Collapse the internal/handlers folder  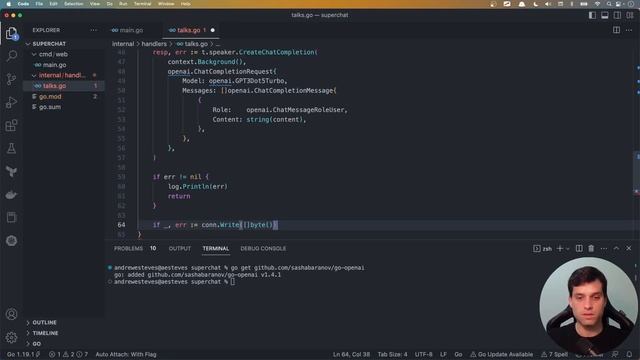[63, 76]
